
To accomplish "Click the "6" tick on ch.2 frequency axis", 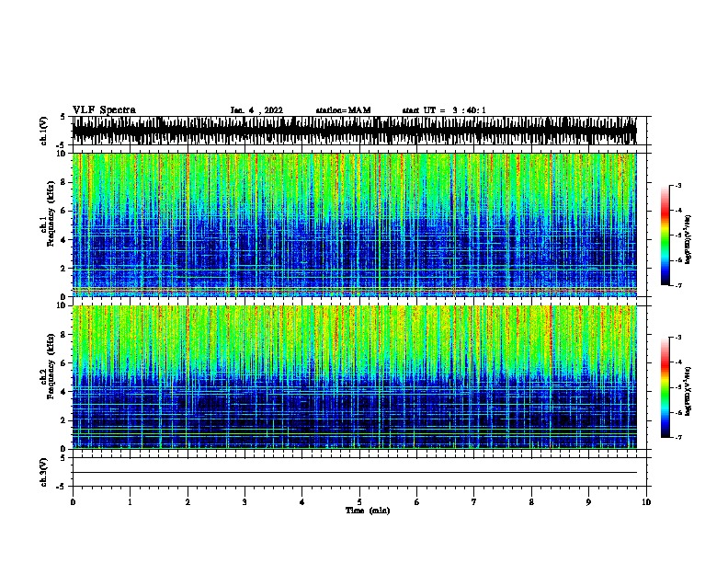I will coord(63,362).
